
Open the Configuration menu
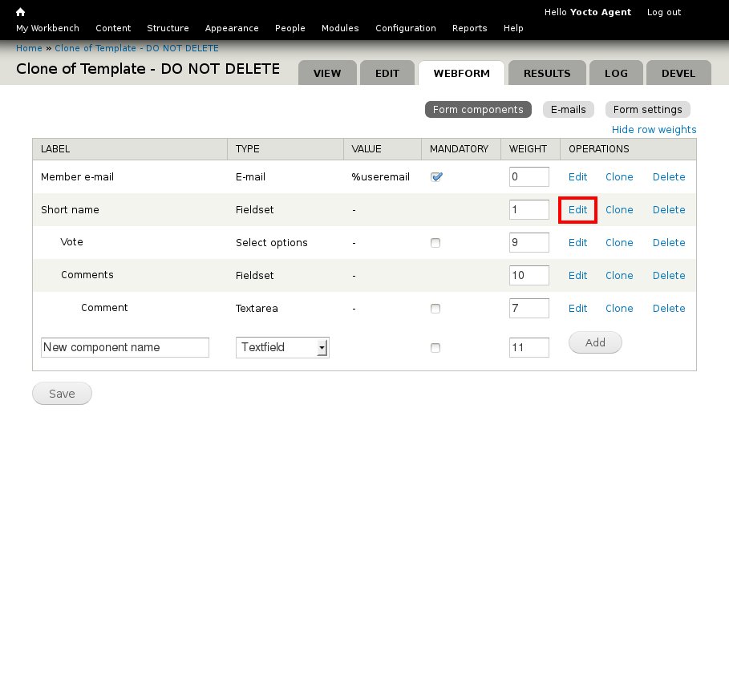tap(405, 28)
